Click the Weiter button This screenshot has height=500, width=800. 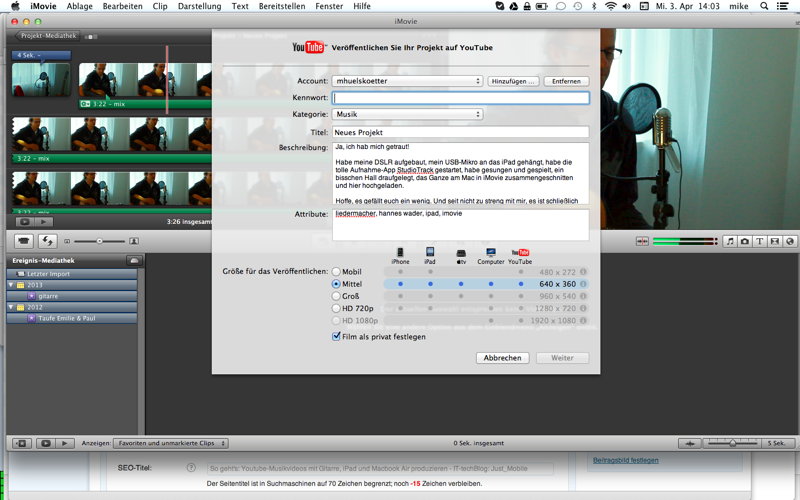pyautogui.click(x=562, y=358)
